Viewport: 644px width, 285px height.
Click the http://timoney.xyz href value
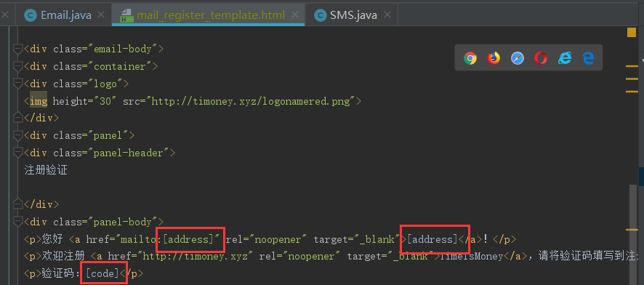[195, 256]
